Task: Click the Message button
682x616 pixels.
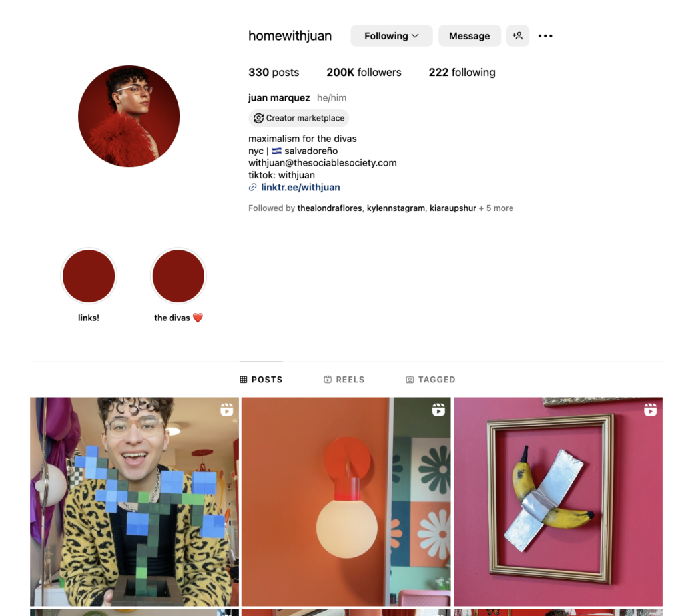Action: tap(470, 36)
